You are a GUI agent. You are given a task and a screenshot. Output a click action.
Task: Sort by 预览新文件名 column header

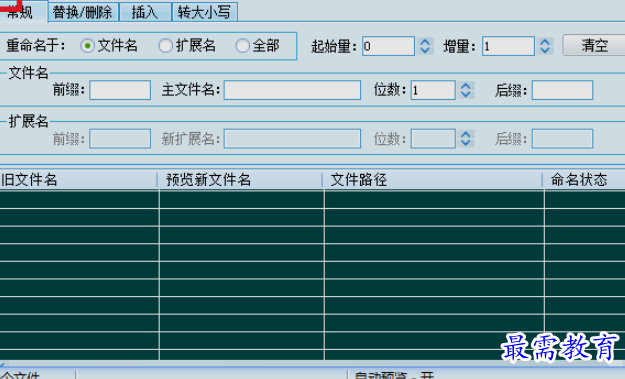[x=240, y=180]
